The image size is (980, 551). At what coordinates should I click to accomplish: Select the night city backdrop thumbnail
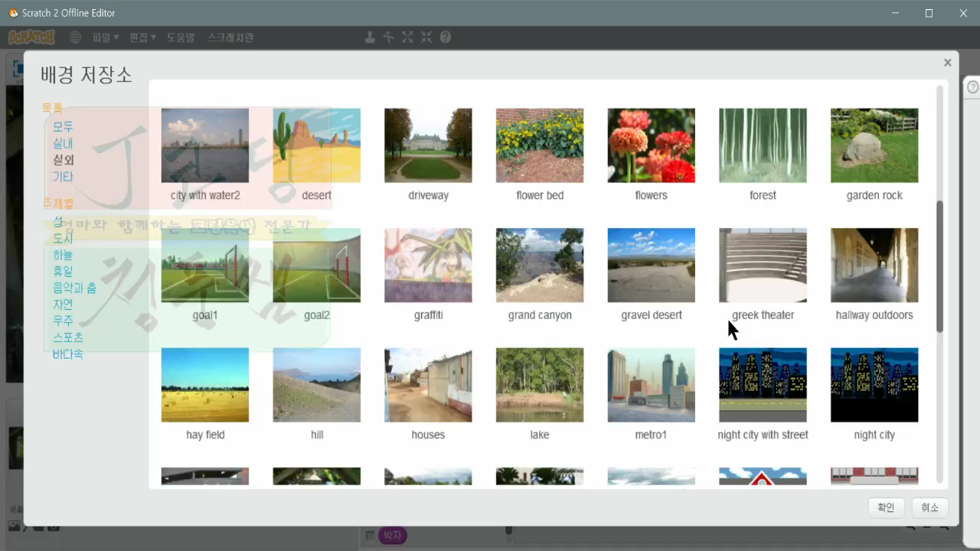point(874,385)
